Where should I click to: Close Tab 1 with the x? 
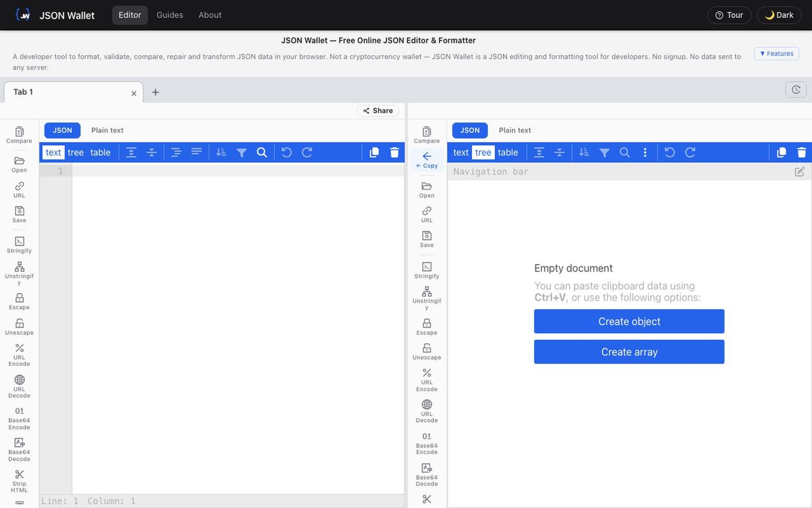[x=134, y=93]
